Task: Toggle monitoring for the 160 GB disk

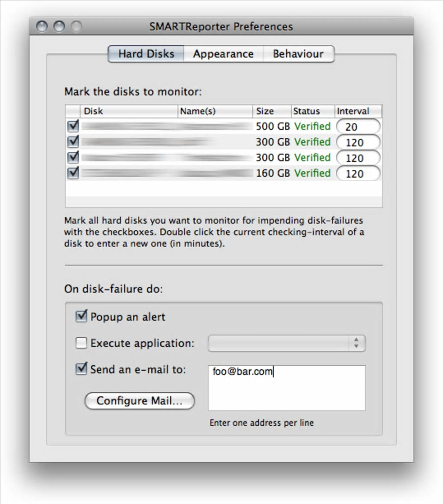Action: pyautogui.click(x=73, y=172)
